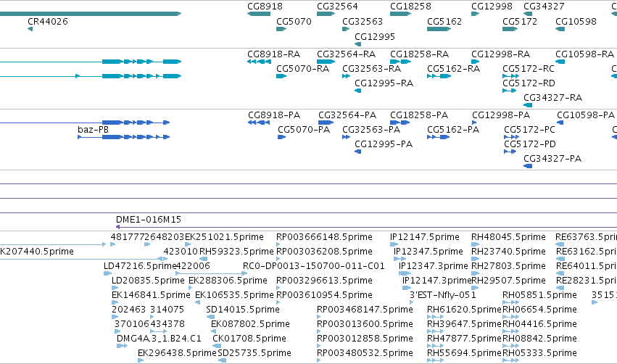Viewport: 617px width, 364px height.
Task: Click the CG32564 gene feature bar
Action: [326, 15]
